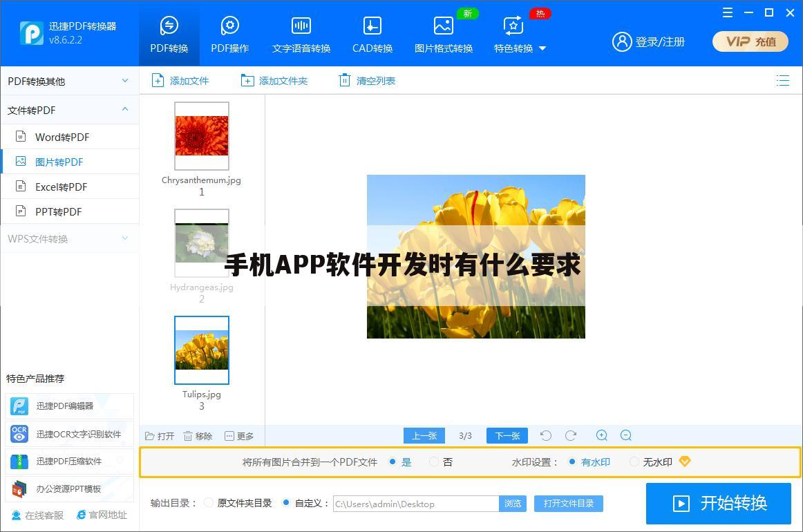The image size is (803, 532).
Task: Select Excel转PDF in sidebar
Action: pos(70,187)
